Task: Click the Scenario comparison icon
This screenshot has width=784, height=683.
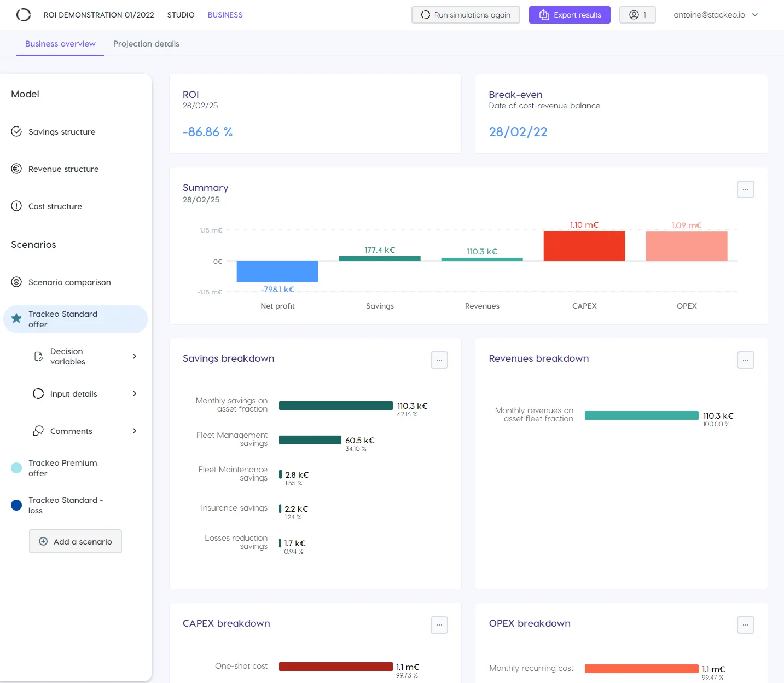Action: click(16, 282)
